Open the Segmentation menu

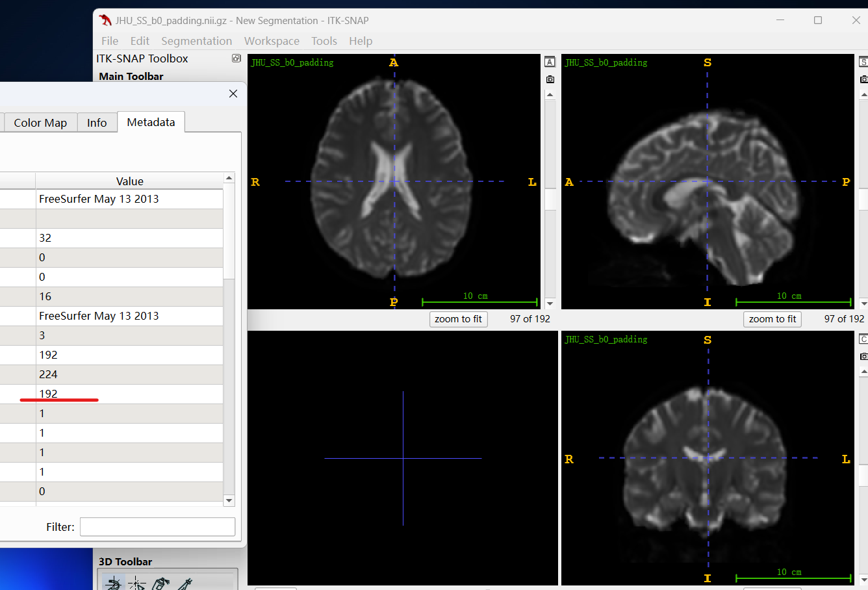196,41
